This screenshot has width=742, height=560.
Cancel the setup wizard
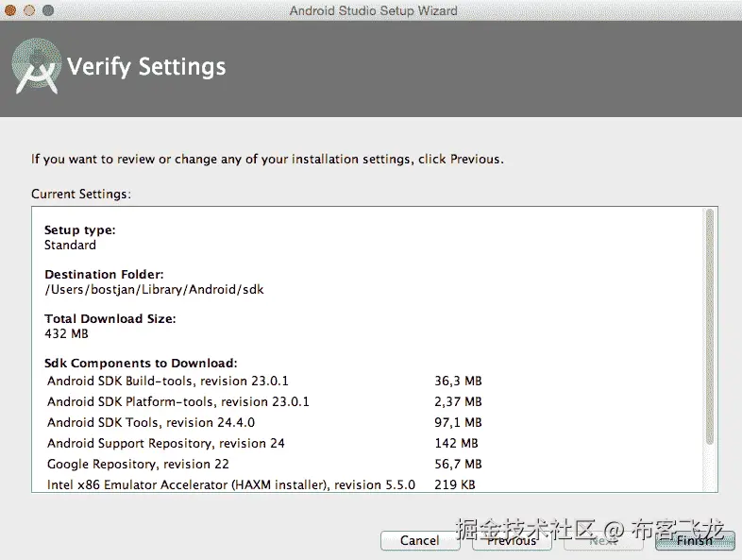click(x=419, y=541)
